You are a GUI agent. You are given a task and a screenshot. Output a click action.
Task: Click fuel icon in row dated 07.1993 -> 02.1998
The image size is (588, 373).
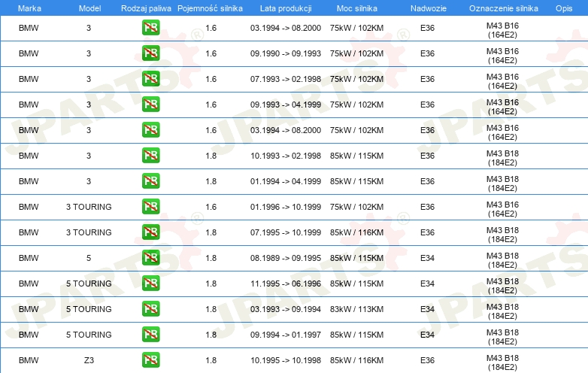coord(150,79)
